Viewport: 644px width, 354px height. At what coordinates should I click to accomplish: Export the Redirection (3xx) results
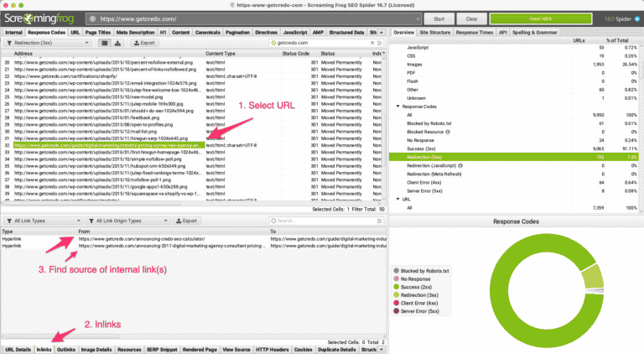pos(144,43)
